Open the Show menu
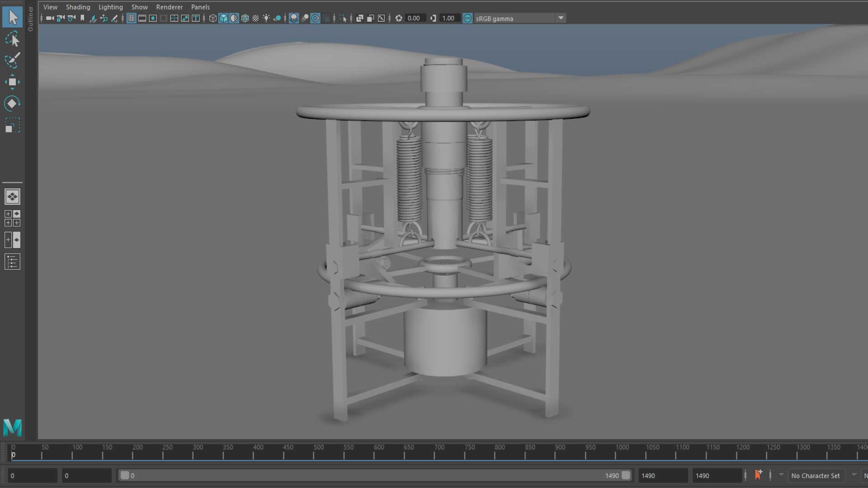Screen dimensions: 868x488 (x=139, y=7)
